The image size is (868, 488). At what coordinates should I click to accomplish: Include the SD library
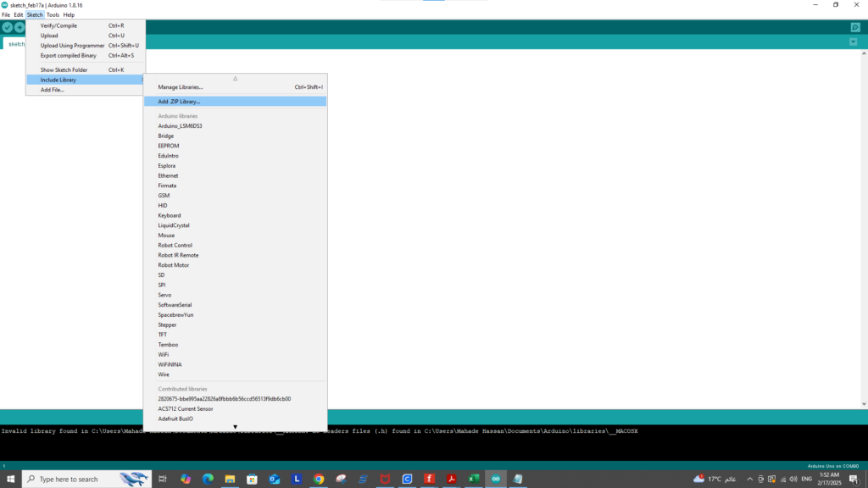pos(236,275)
